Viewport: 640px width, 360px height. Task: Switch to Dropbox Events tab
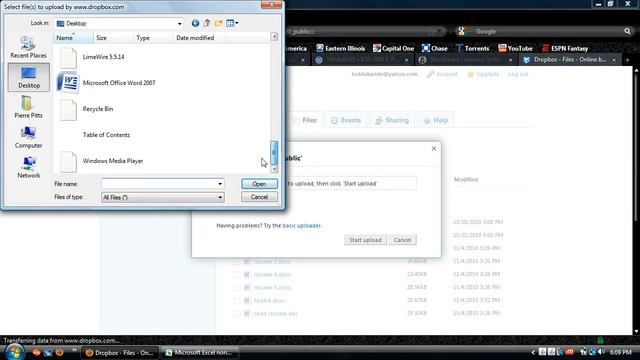point(346,120)
